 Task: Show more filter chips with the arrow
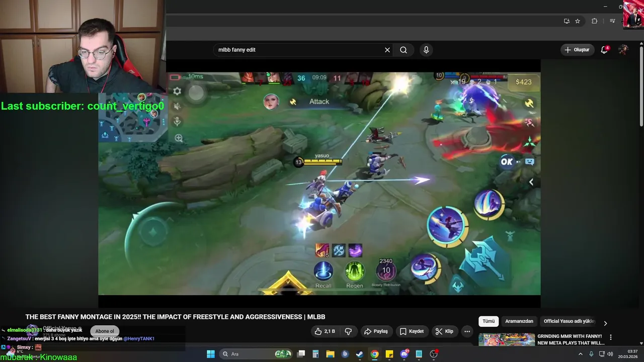coord(605,323)
